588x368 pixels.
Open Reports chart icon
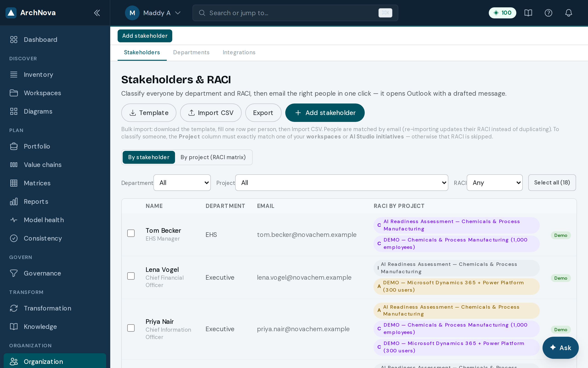tap(14, 201)
